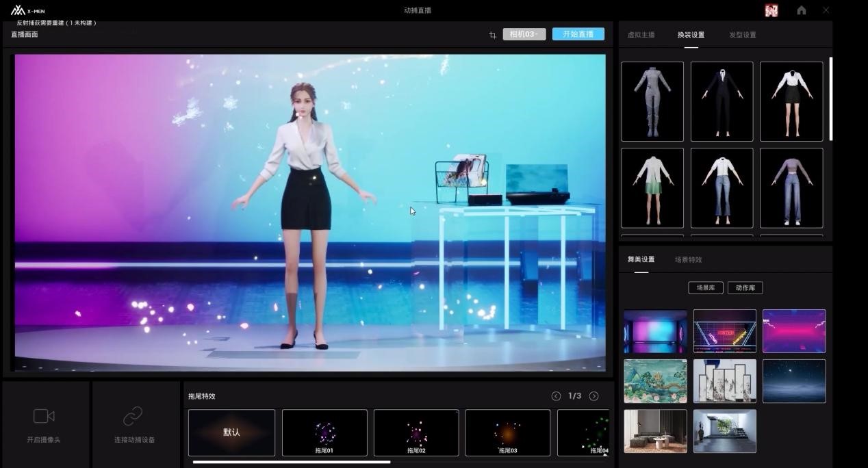Click the crop icon beside 相机03
This screenshot has width=868, height=468.
click(492, 35)
